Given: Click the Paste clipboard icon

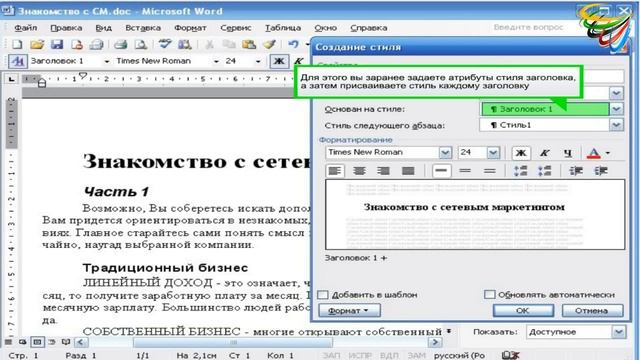Looking at the screenshot, I should click(249, 44).
